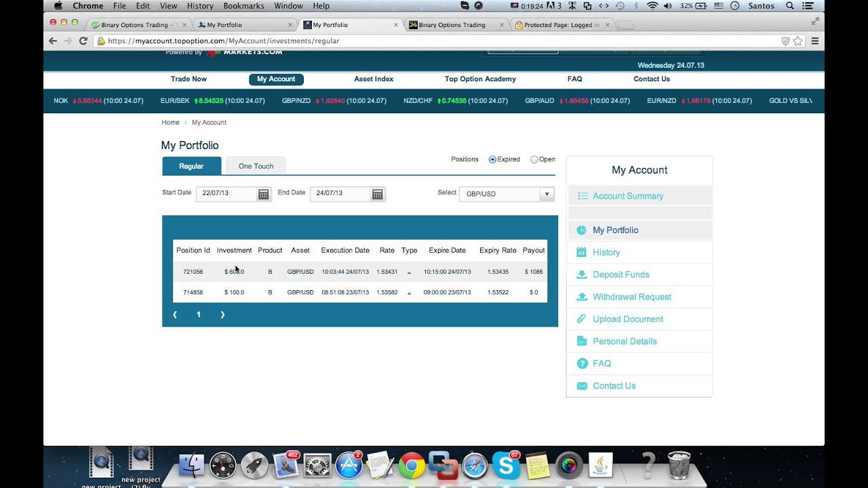
Task: Click the Upload Document paperclip icon
Action: pos(581,319)
